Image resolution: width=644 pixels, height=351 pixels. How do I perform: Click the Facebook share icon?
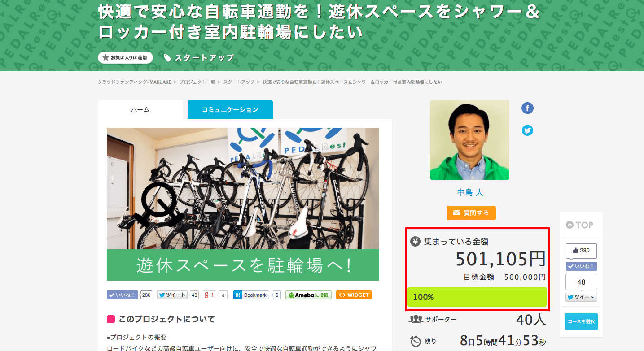coord(527,108)
